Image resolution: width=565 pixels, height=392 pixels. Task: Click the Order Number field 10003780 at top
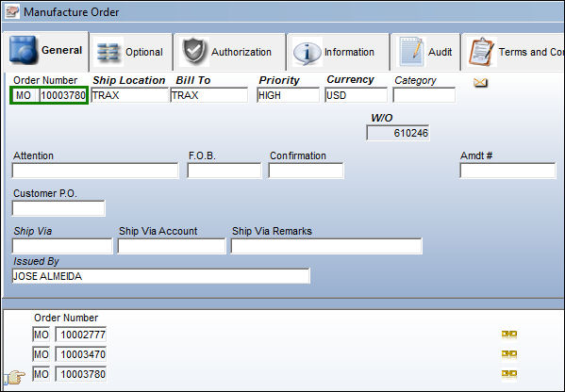tap(63, 96)
